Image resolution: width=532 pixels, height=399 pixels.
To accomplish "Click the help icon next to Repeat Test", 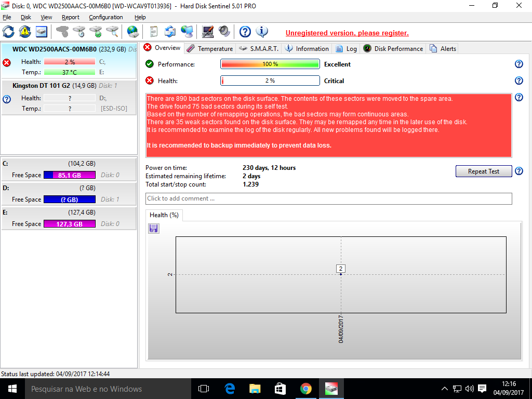I will 519,171.
